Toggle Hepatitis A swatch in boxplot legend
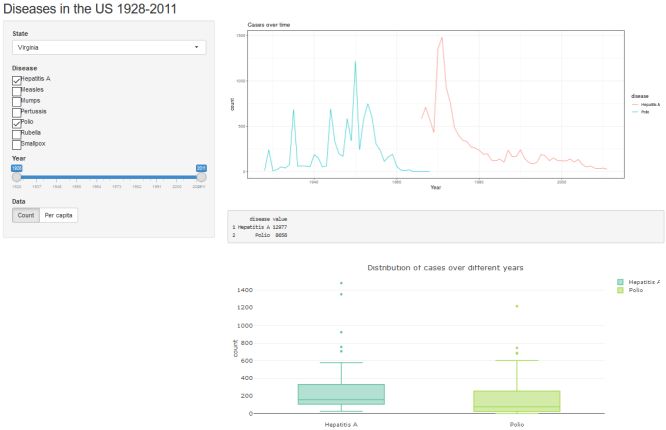 (x=620, y=282)
